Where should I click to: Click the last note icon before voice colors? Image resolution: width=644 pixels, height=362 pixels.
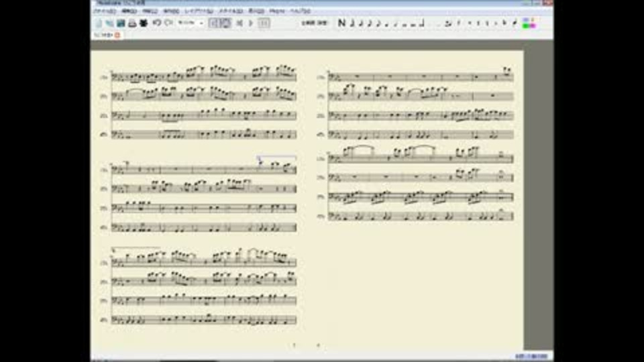515,23
